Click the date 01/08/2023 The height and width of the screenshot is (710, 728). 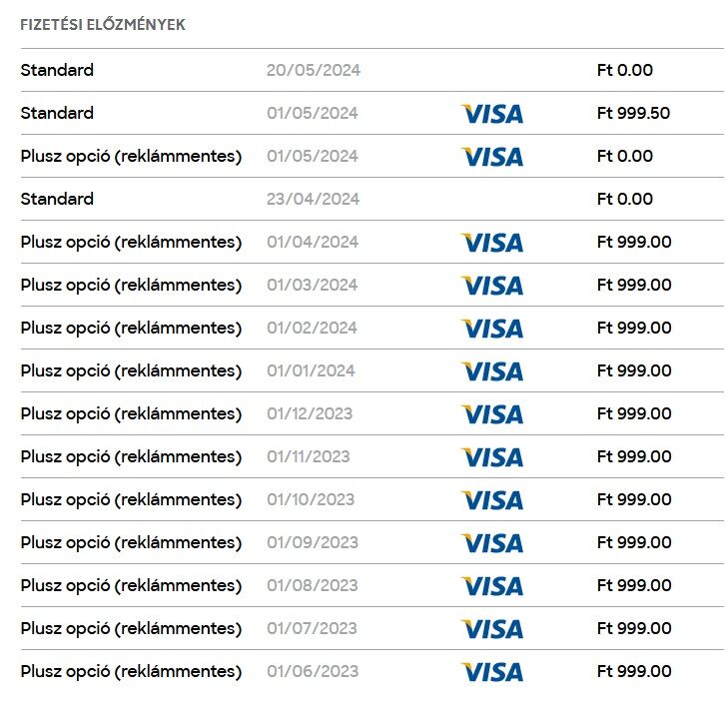coord(313,585)
